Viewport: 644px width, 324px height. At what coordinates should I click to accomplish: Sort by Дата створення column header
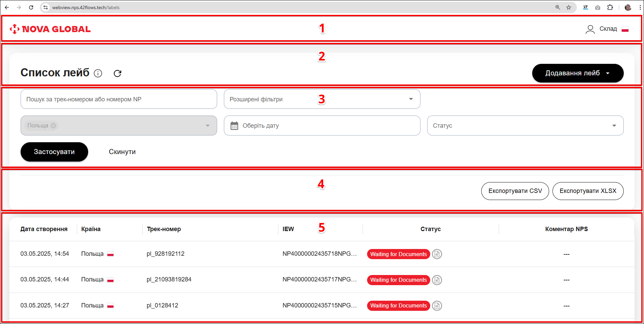coord(44,229)
